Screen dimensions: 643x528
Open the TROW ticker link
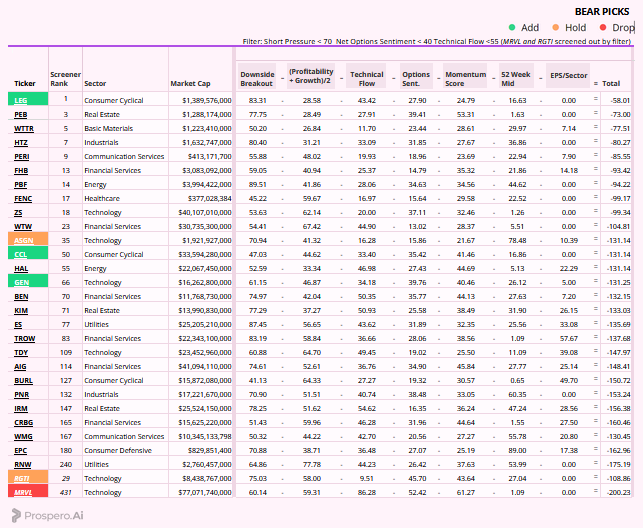(25, 339)
